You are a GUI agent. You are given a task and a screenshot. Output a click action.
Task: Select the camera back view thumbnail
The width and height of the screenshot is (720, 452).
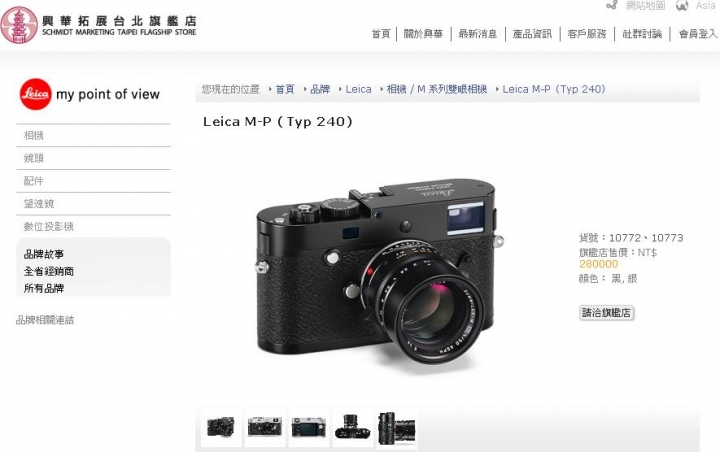(309, 427)
